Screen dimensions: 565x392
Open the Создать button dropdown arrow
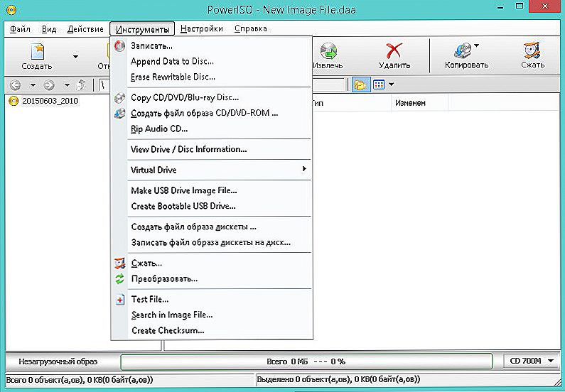[x=75, y=55]
